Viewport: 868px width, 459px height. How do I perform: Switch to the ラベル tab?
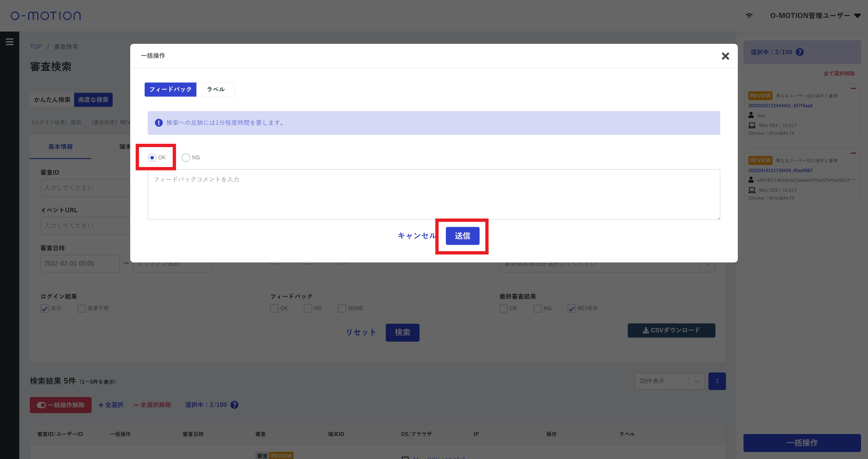[x=216, y=89]
